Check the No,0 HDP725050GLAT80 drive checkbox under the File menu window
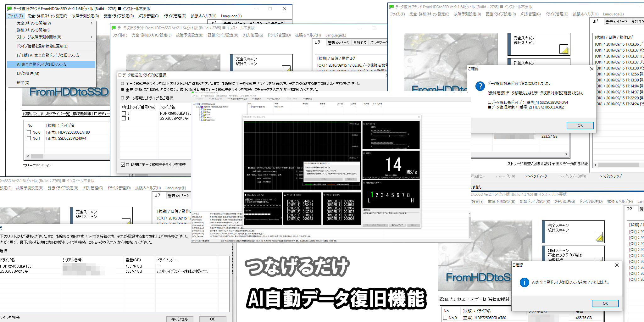Screen dimensions: 644x322 click(x=29, y=132)
